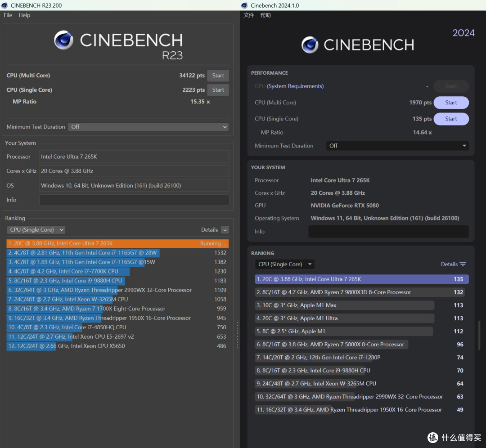The image size is (486, 448).
Task: Click the Cinebench R23 sphere logo
Action: [x=64, y=40]
